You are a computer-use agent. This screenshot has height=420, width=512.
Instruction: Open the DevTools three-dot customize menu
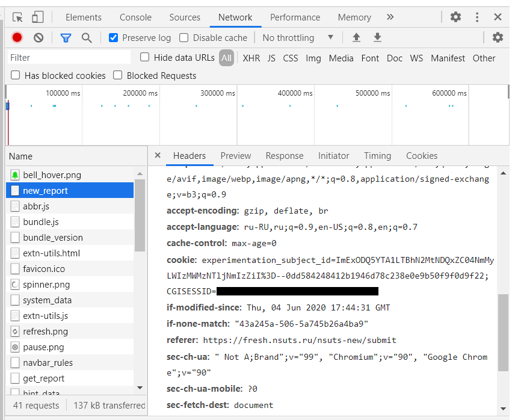pyautogui.click(x=477, y=17)
